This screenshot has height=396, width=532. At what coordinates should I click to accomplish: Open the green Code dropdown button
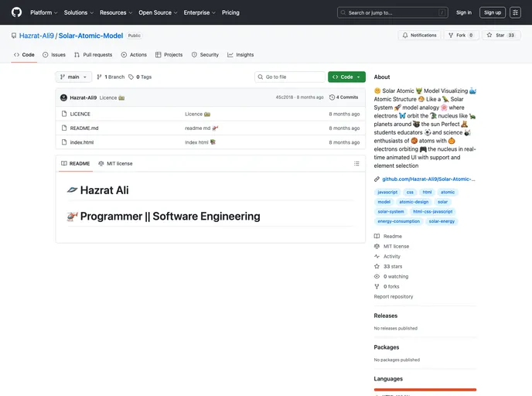346,77
